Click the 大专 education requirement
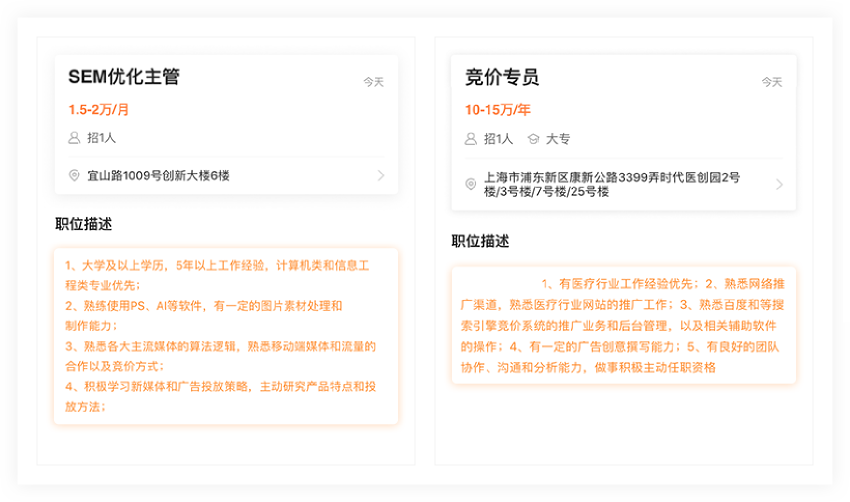Image resolution: width=850 pixels, height=502 pixels. tap(558, 139)
